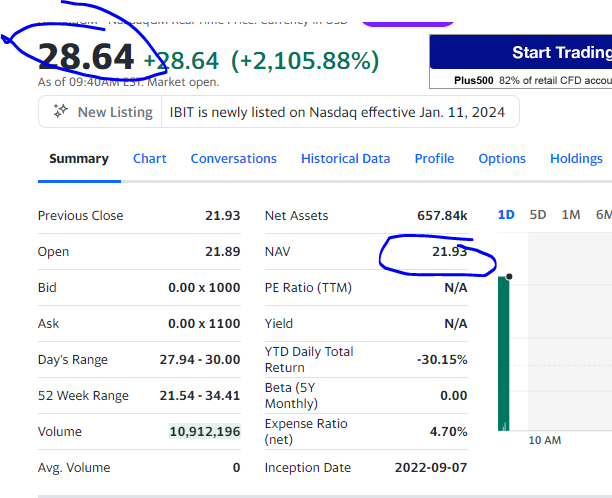Click the Volume value 10,912,196
612x498 pixels.
point(205,431)
